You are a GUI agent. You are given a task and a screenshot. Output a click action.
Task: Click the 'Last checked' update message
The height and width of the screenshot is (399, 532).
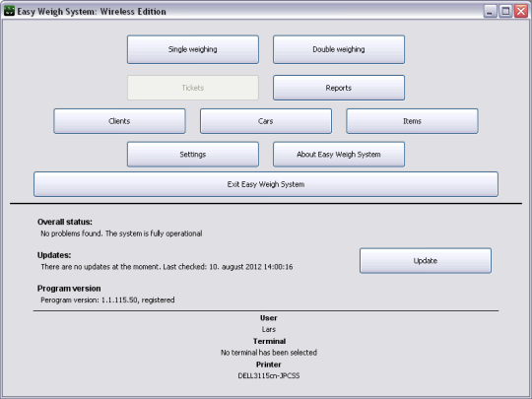[x=166, y=267]
